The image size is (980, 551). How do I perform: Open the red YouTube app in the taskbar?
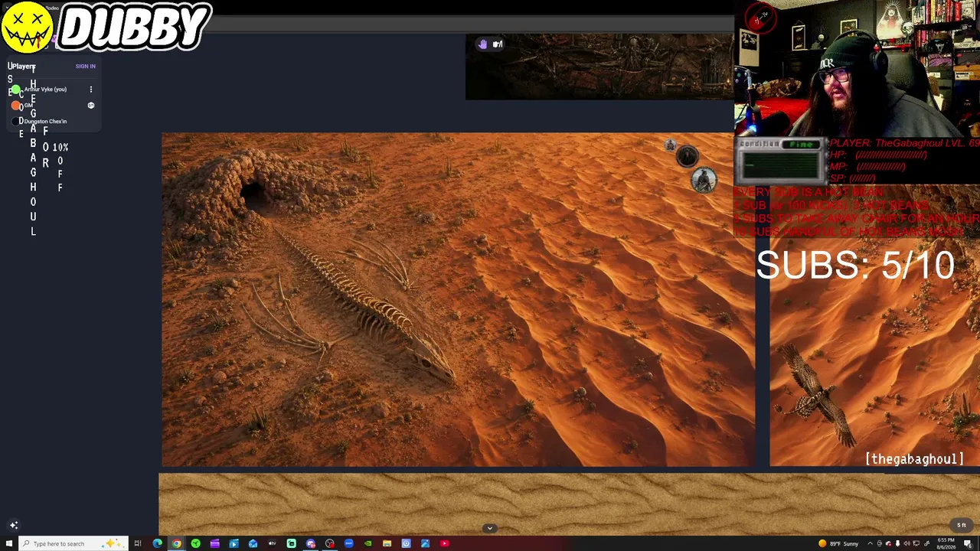click(444, 543)
